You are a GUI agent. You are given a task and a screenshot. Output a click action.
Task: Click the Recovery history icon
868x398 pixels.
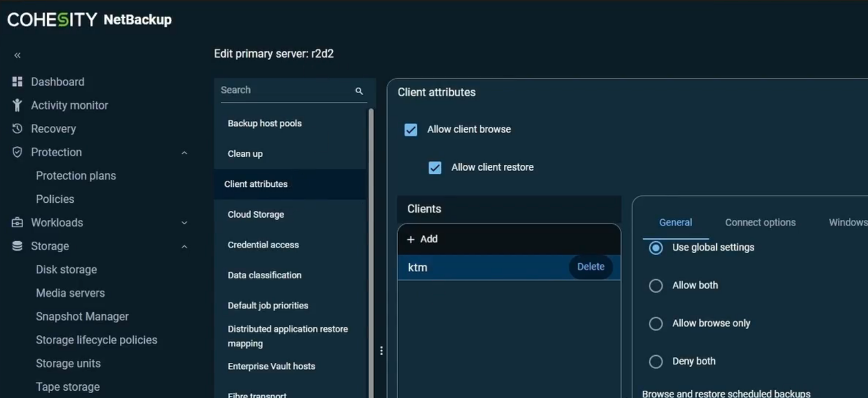pyautogui.click(x=17, y=129)
